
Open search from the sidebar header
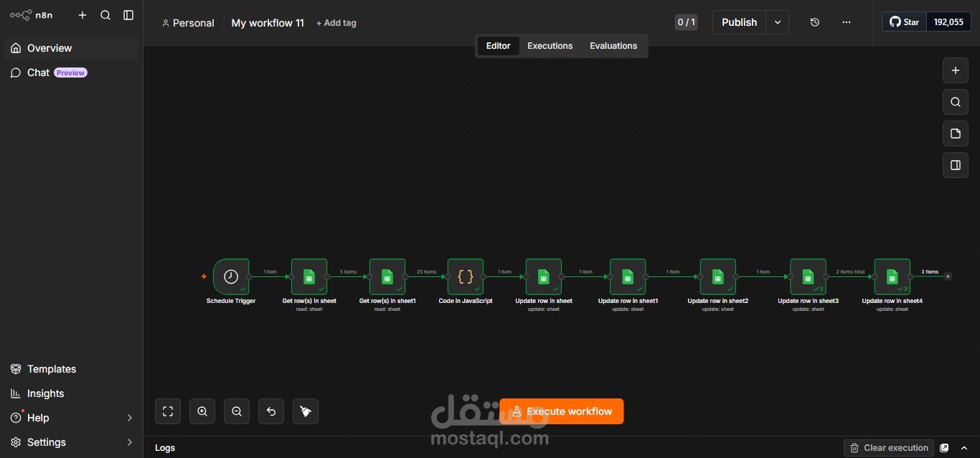[105, 15]
